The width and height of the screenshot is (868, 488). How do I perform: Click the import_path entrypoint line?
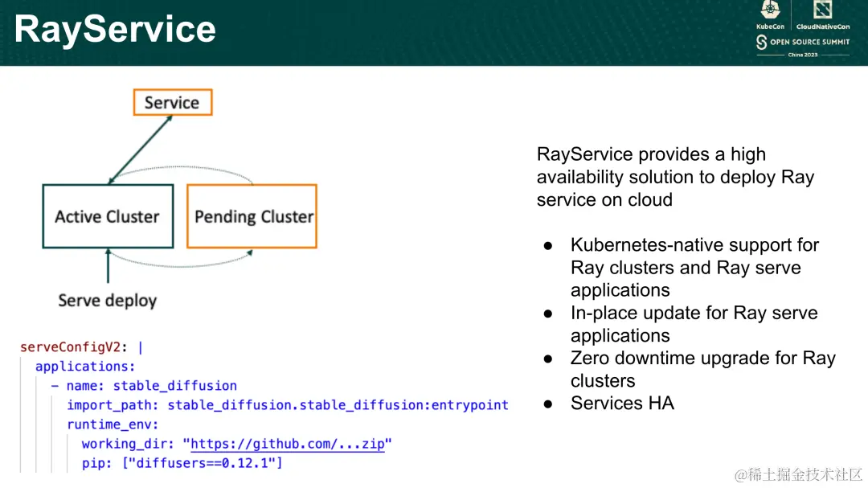(x=288, y=405)
